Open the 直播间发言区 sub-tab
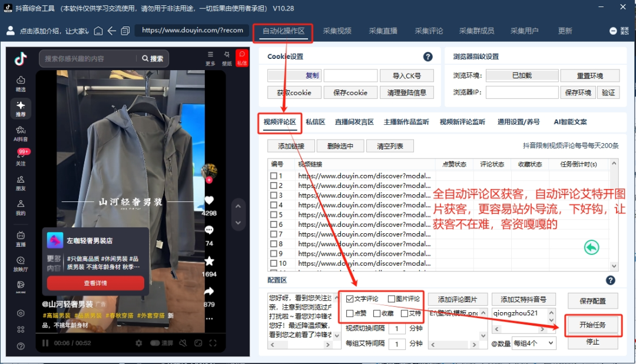Image resolution: width=636 pixels, height=364 pixels. click(354, 122)
